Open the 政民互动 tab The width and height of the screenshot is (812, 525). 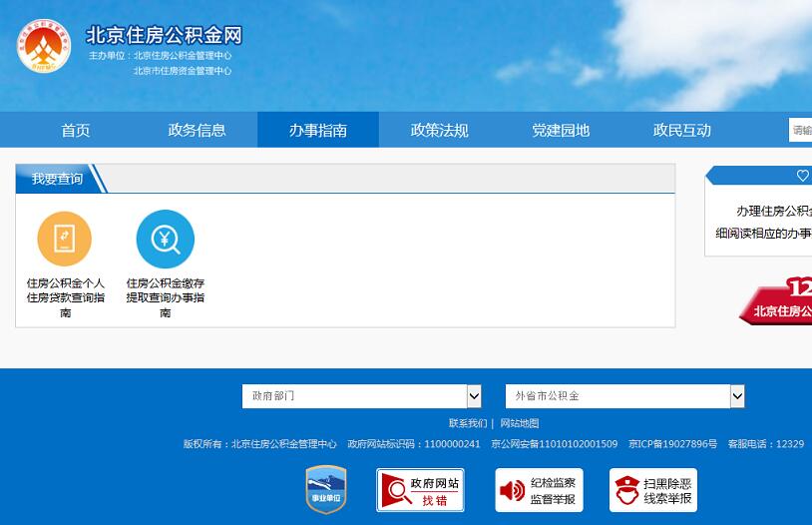[681, 130]
